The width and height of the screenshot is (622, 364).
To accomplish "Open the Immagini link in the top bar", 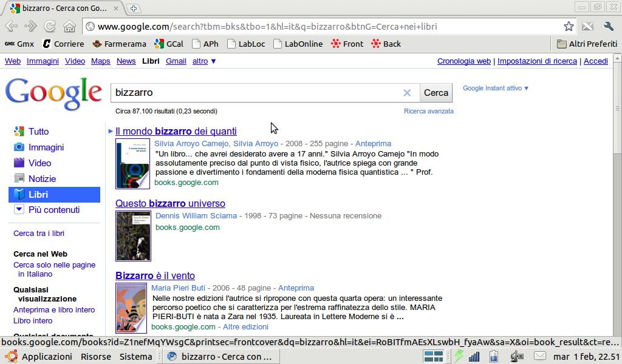I will point(43,61).
